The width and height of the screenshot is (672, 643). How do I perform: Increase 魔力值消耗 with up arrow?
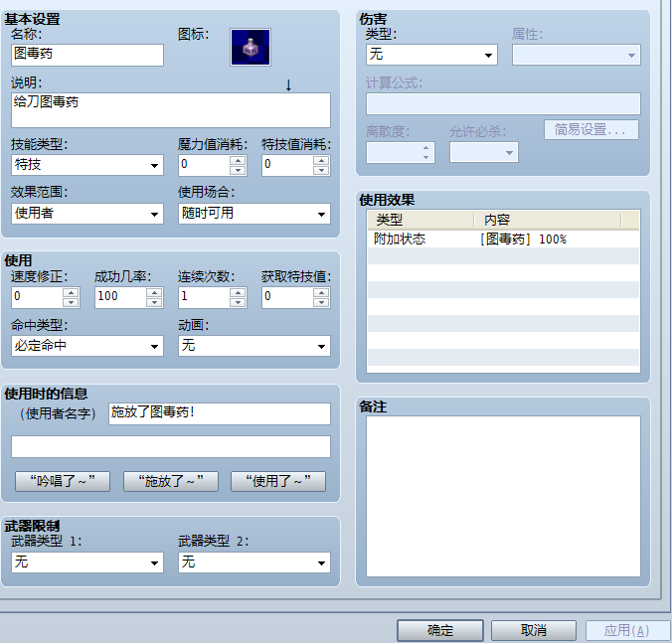coord(238,160)
